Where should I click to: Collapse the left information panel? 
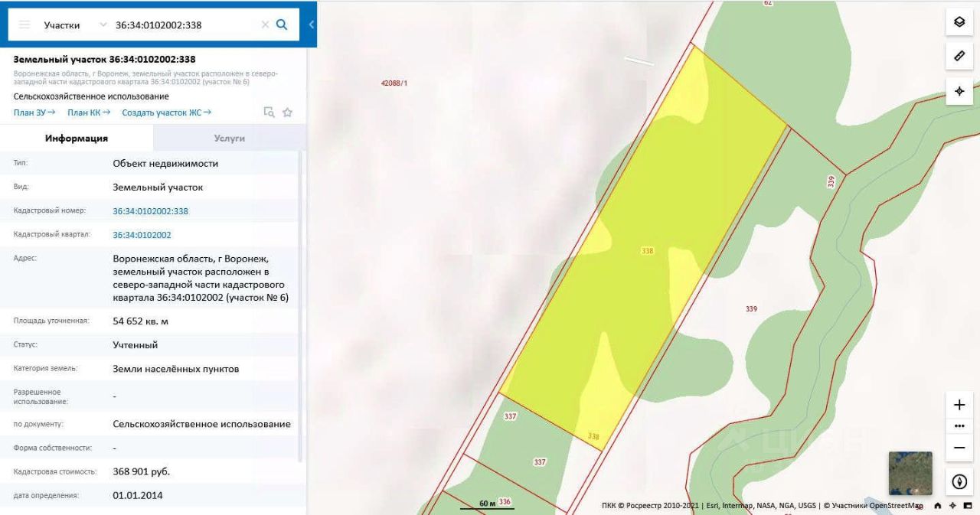pyautogui.click(x=312, y=24)
